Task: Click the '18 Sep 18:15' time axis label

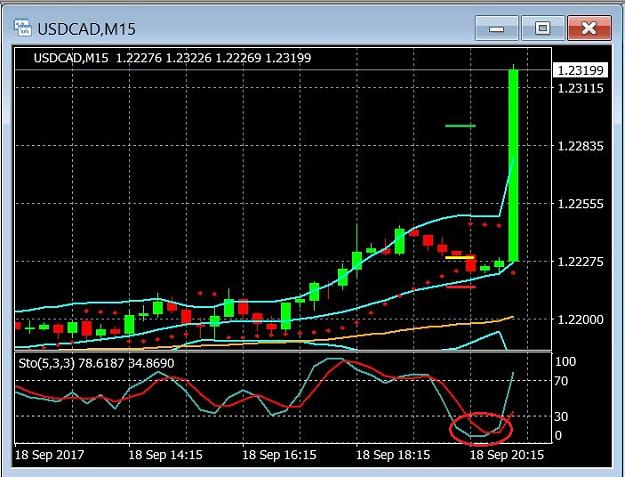Action: [393, 455]
